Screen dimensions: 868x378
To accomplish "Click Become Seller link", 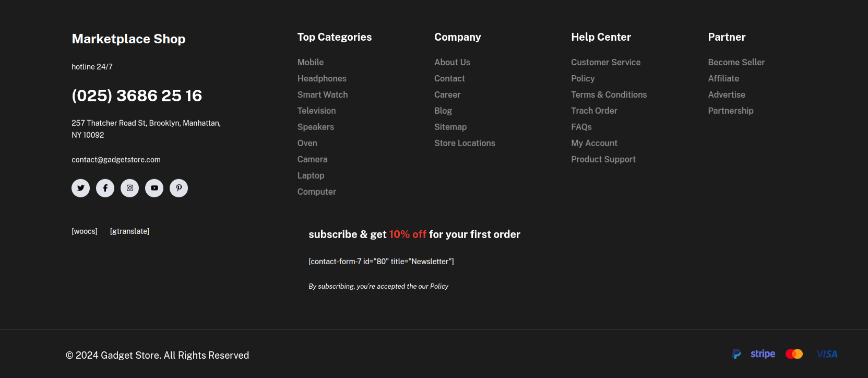I will click(736, 62).
